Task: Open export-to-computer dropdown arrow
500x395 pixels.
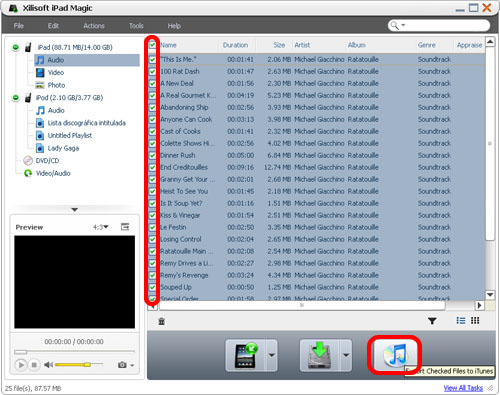Action: (x=346, y=355)
